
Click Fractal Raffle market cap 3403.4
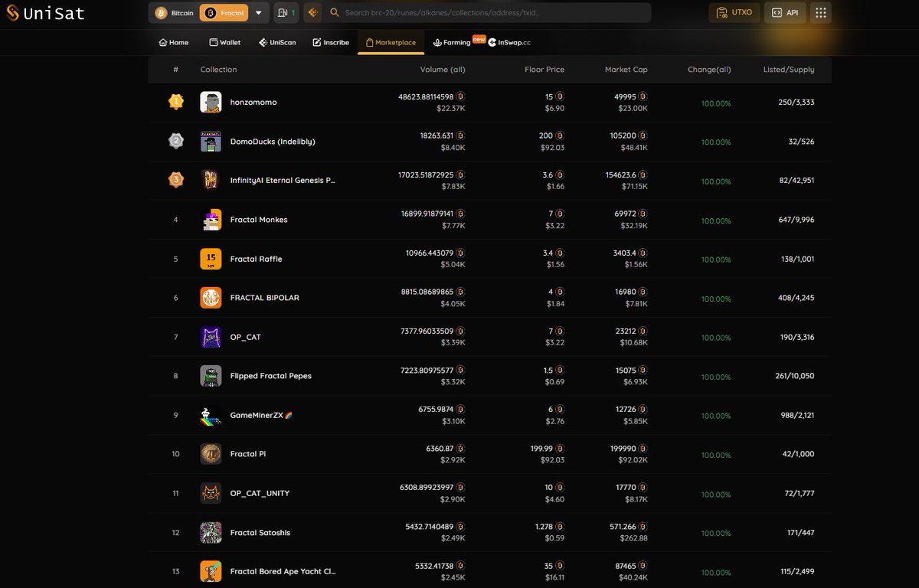[x=624, y=253]
